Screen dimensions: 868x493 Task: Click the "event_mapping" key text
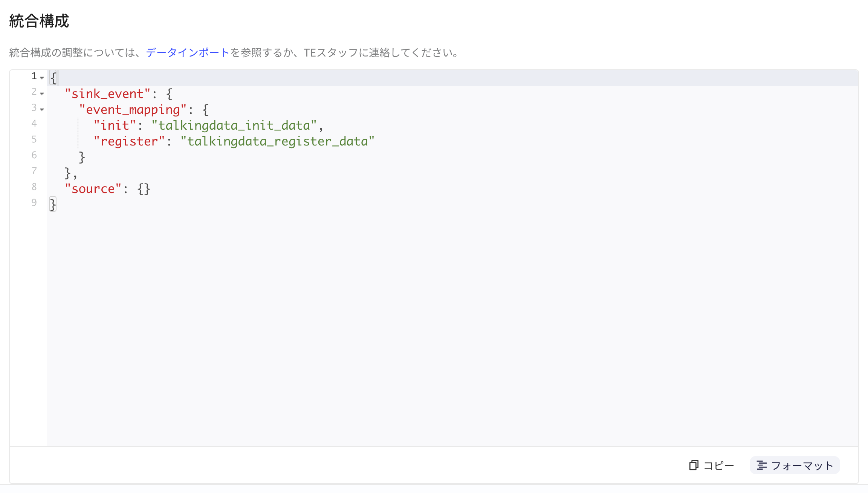(x=133, y=110)
